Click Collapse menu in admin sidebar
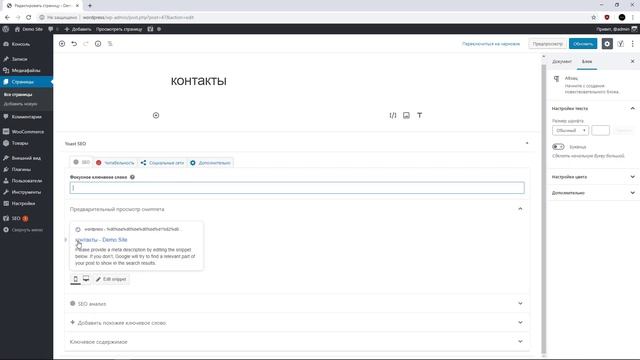The width and height of the screenshot is (640, 360). [x=26, y=230]
